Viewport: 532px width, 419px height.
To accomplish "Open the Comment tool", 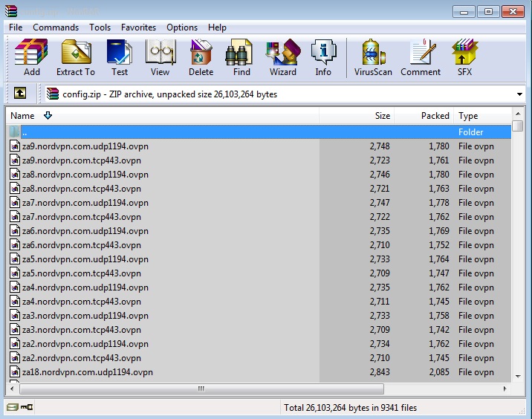I will coord(421,57).
